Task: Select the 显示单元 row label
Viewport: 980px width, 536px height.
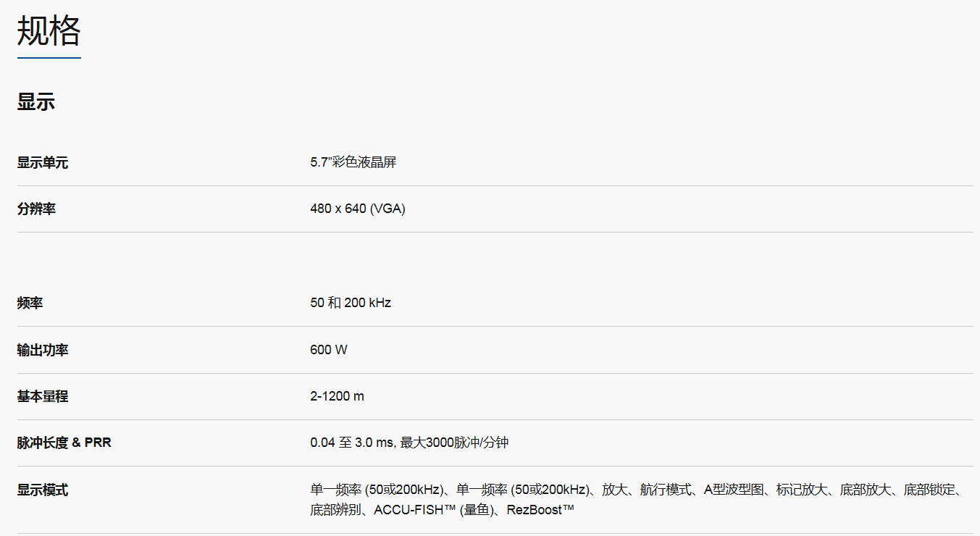Action: point(43,163)
